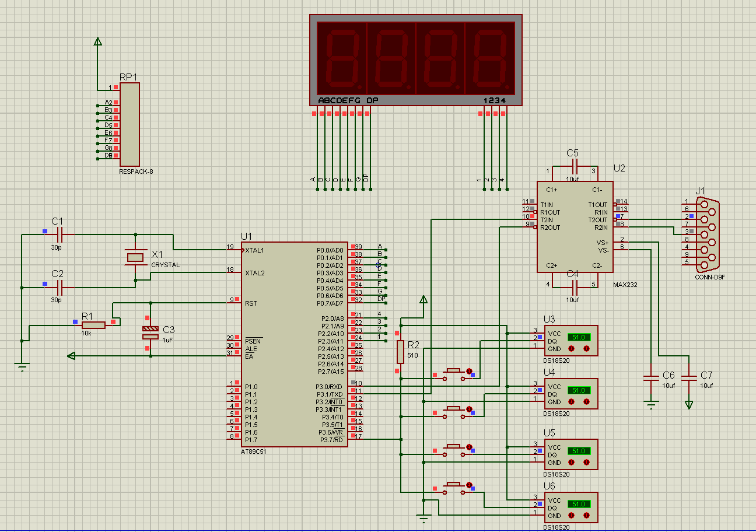
Task: Click the right red adjust button on U6
Action: [587, 516]
